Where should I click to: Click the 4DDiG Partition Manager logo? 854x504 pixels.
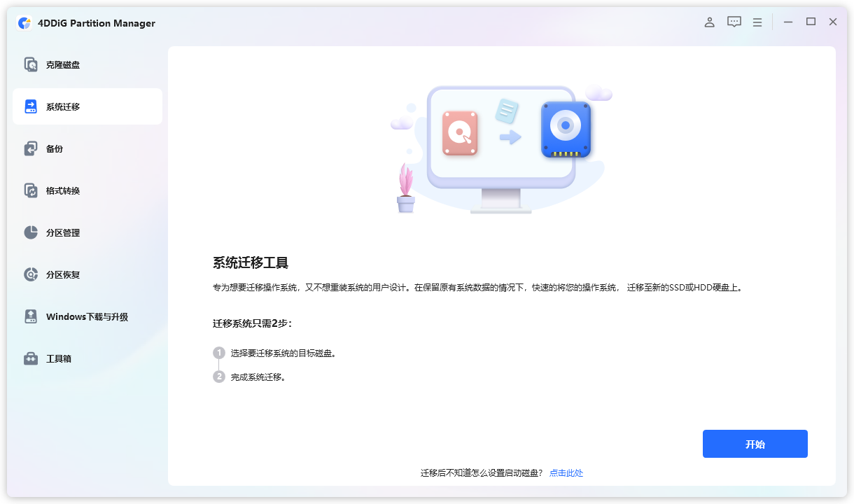(x=22, y=22)
